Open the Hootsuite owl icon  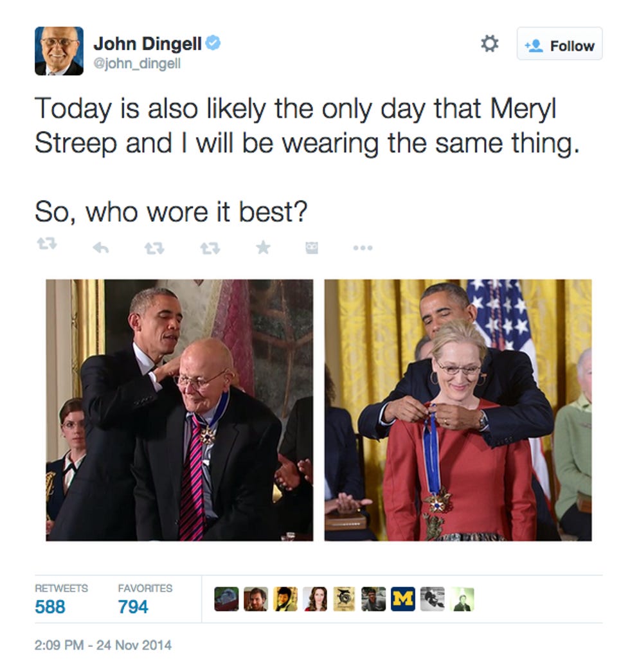coord(312,248)
